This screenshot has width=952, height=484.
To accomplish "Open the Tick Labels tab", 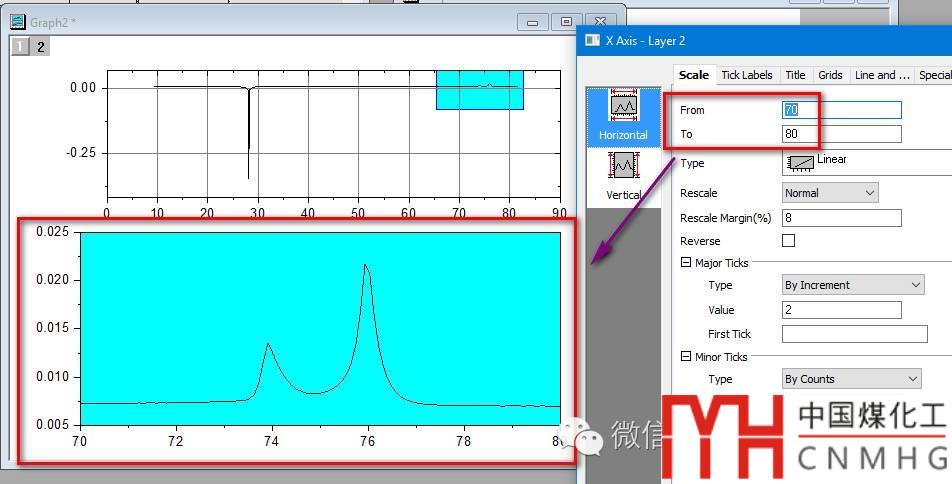I will pos(747,75).
